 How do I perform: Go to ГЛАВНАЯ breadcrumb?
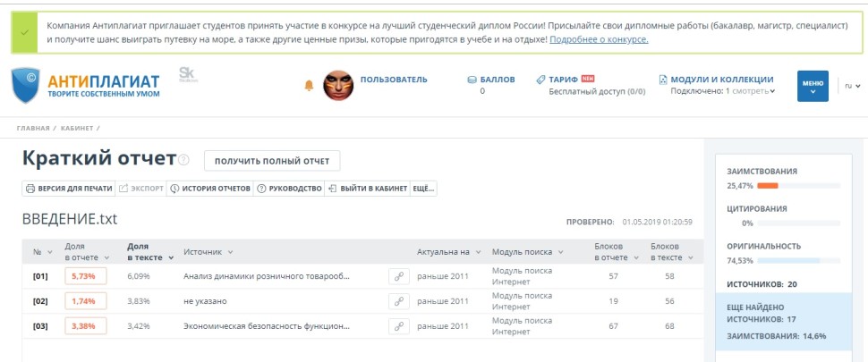click(x=33, y=128)
